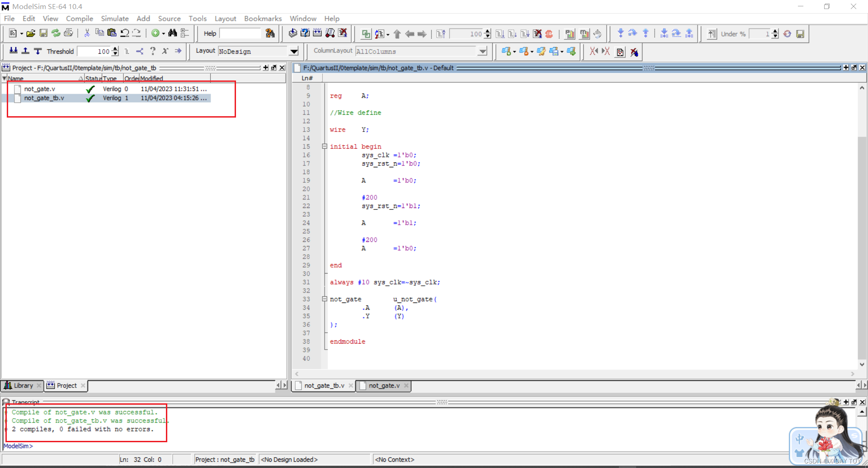
Task: Select the not_gate.v editor tab
Action: click(x=384, y=385)
